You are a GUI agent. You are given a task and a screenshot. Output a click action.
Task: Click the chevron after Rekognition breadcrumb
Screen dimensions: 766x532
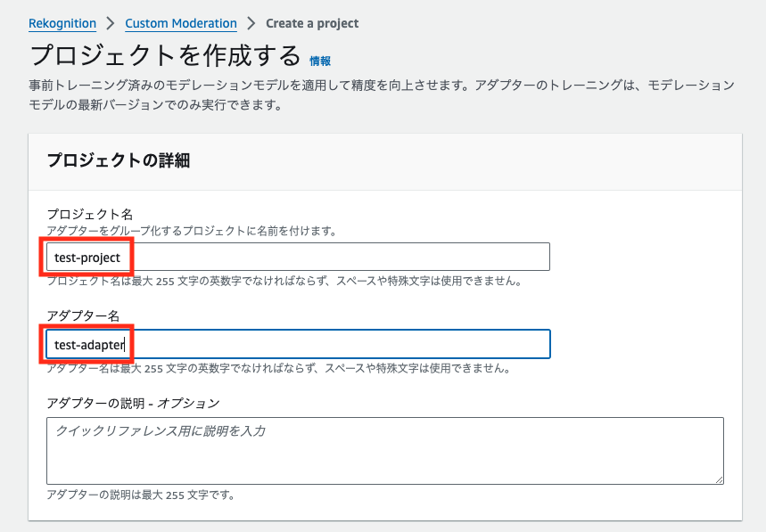111,23
